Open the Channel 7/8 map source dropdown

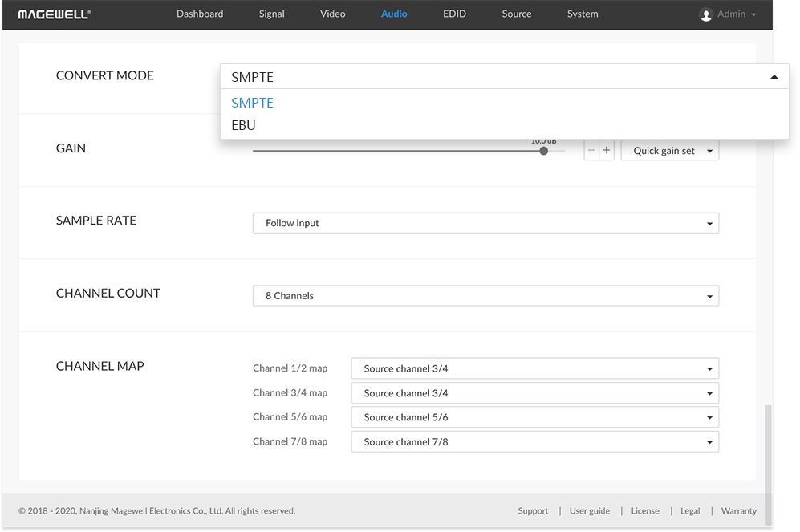tap(535, 441)
